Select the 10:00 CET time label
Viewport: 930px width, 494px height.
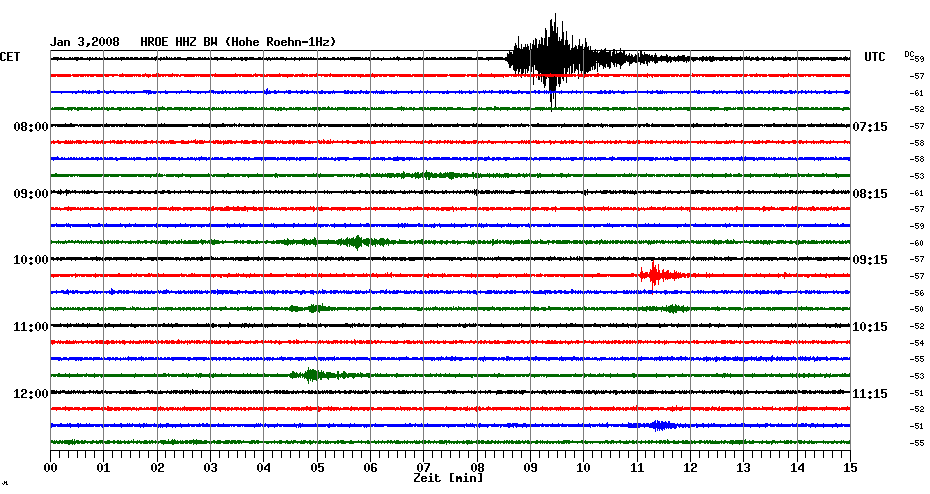pyautogui.click(x=31, y=260)
